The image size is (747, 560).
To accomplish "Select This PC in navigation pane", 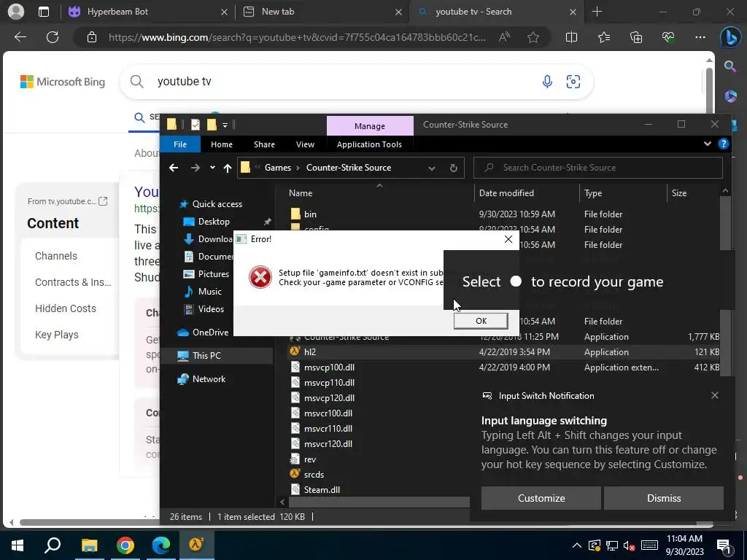I will pyautogui.click(x=206, y=356).
